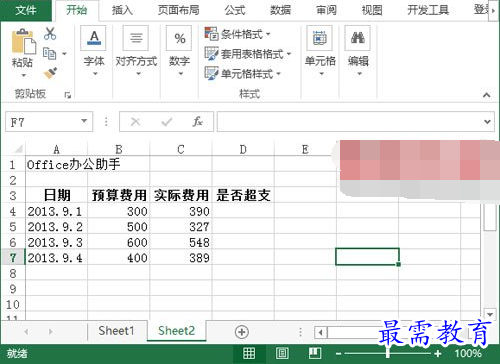Open clipboard pane dialog launcher
Image resolution: width=500 pixels, height=364 pixels.
[x=68, y=95]
